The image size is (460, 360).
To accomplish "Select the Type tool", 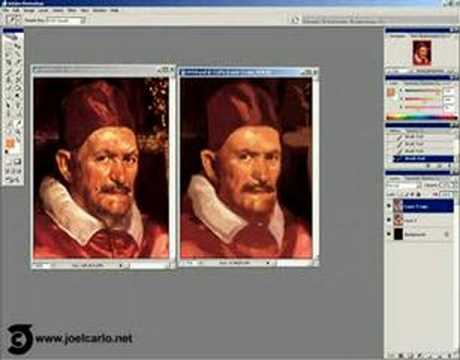I will pyautogui.click(x=18, y=105).
